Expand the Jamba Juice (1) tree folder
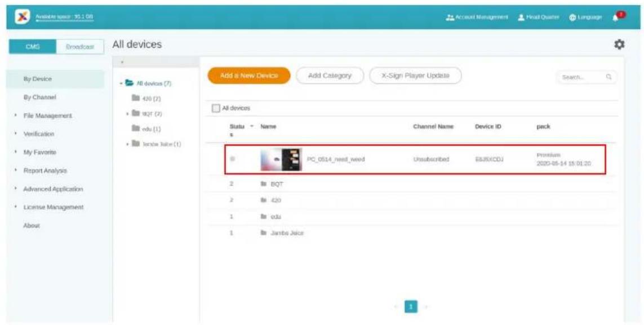The image size is (644, 325). pyautogui.click(x=128, y=144)
